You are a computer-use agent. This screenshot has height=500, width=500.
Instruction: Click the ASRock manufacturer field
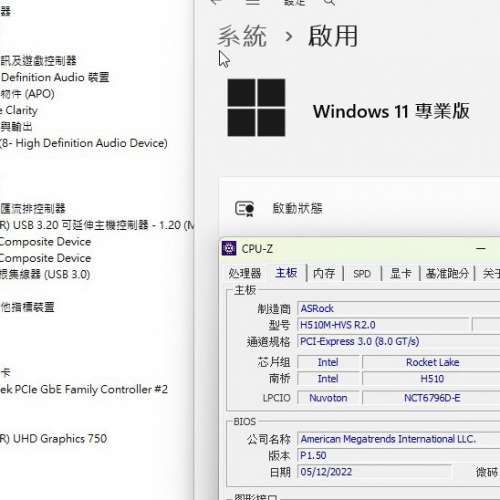point(399,308)
